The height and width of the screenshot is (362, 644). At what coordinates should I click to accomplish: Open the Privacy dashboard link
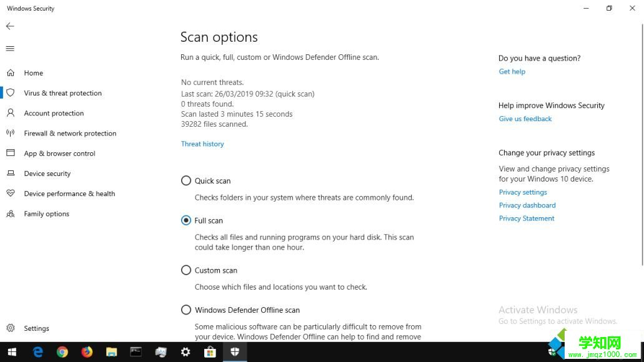pos(527,205)
